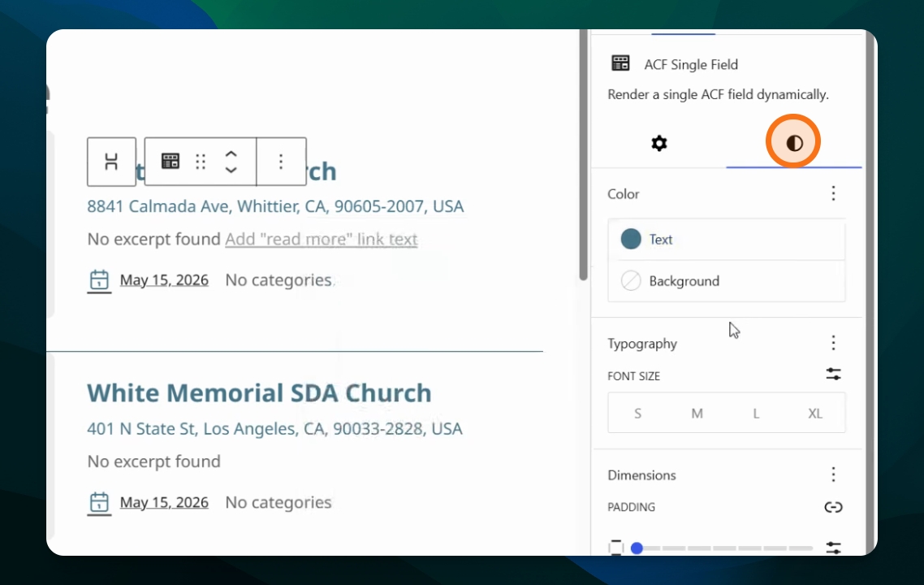Open Typography panel options menu
The width and height of the screenshot is (924, 585).
(833, 343)
